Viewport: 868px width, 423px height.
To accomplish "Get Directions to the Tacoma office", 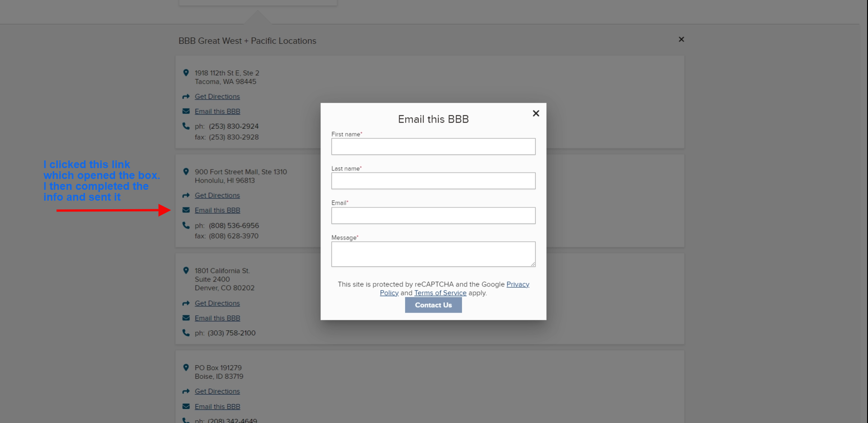I will [217, 97].
